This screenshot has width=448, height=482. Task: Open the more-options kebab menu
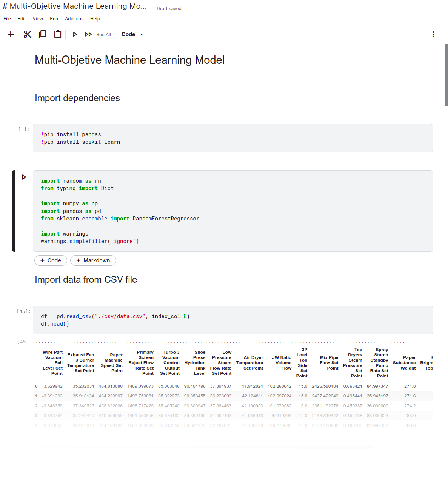(x=433, y=34)
